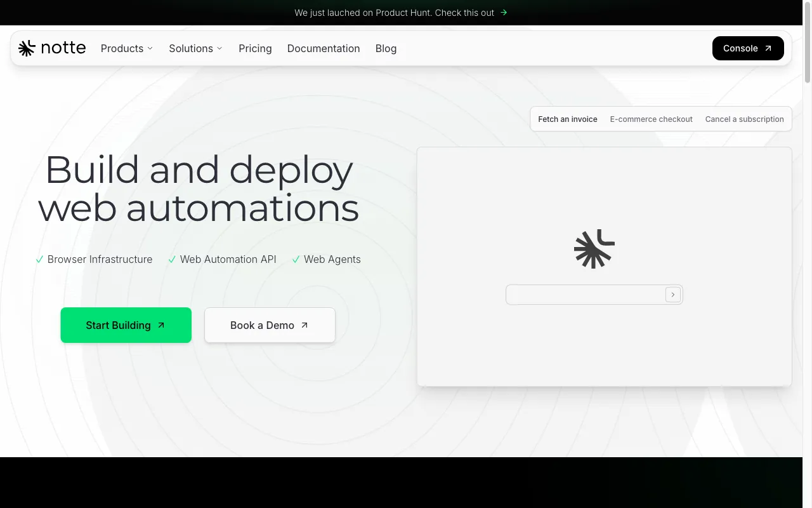Click the Book a Demo button
This screenshot has height=508, width=812.
point(270,325)
